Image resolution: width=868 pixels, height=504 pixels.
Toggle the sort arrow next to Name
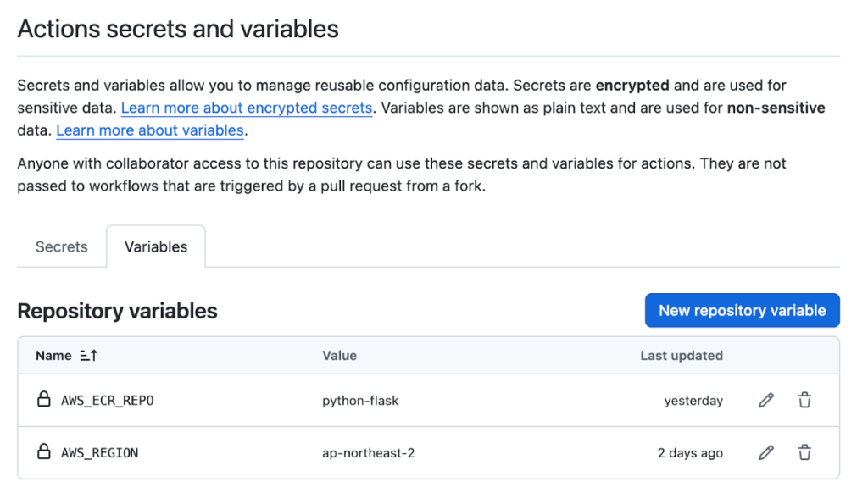tap(88, 356)
